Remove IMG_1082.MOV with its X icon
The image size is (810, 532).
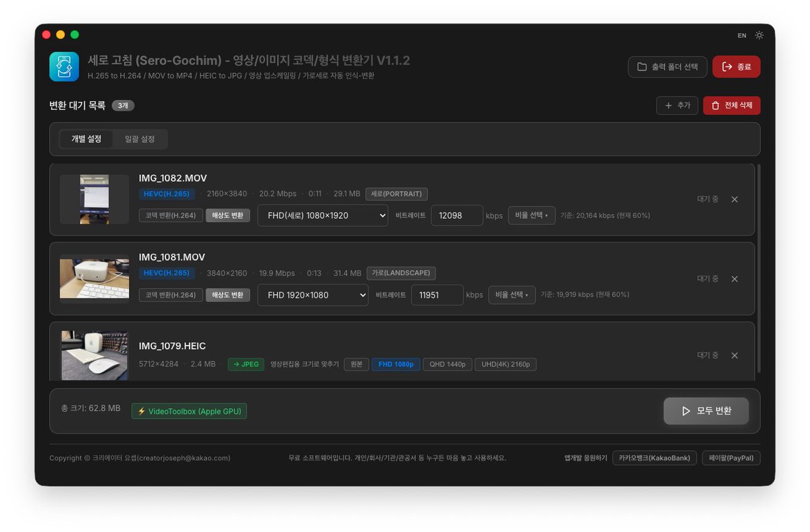tap(734, 199)
